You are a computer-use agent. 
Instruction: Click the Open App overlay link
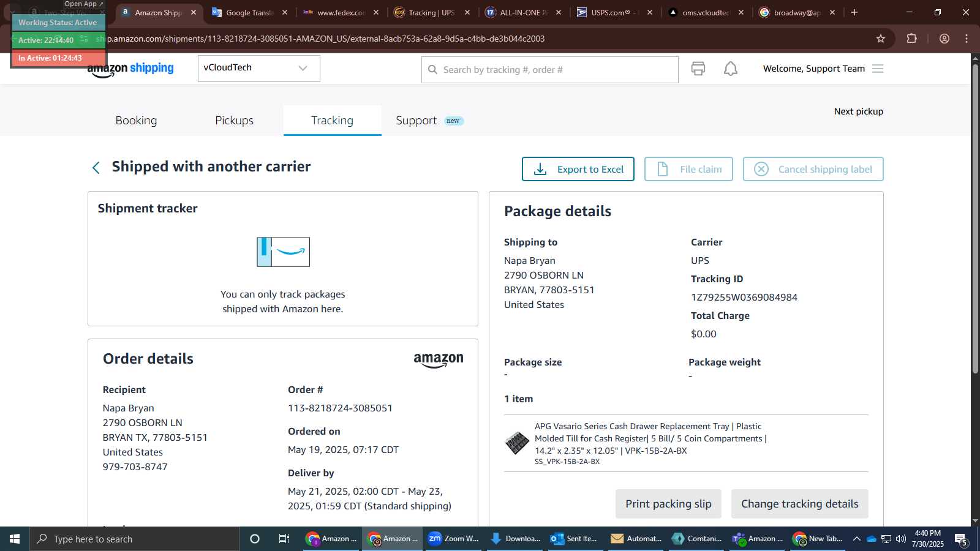click(x=84, y=4)
